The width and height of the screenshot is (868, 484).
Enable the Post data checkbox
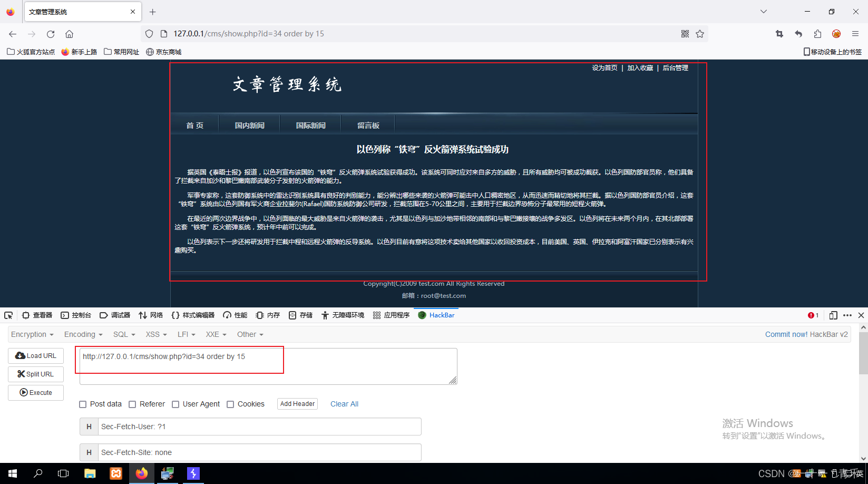point(83,404)
